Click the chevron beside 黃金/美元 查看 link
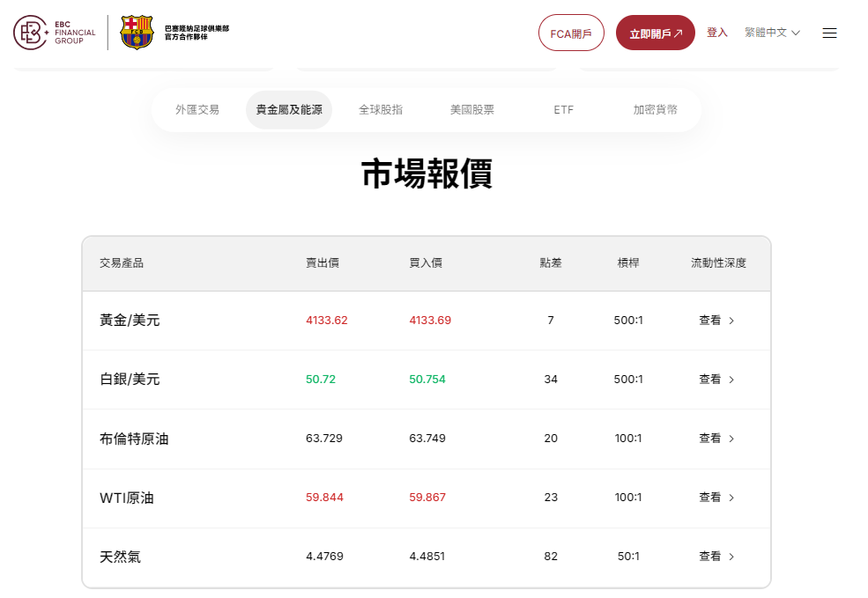Screen dimensions: 868x598 [730, 320]
